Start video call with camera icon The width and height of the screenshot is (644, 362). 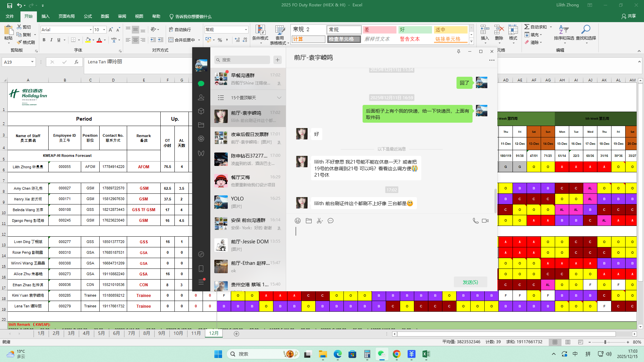pyautogui.click(x=485, y=221)
